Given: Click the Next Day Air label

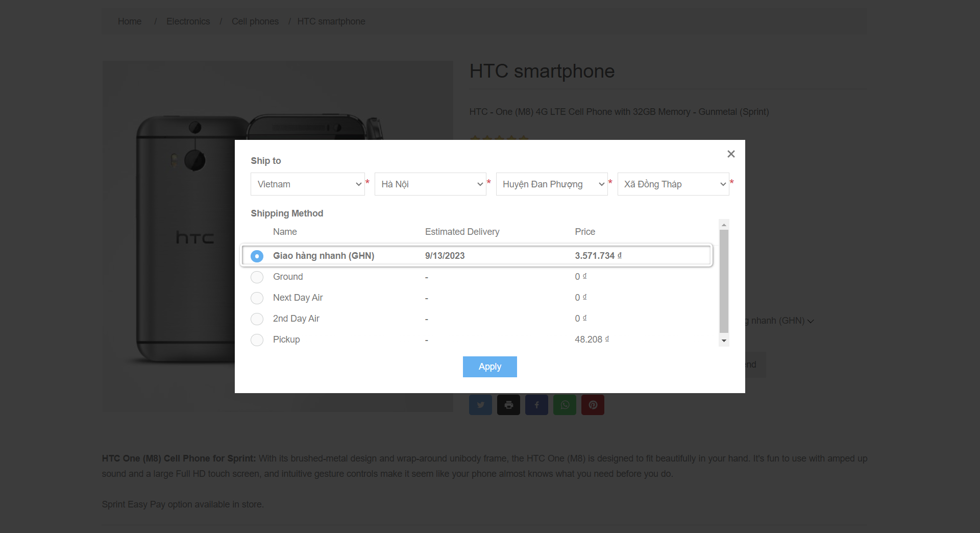Looking at the screenshot, I should [x=298, y=298].
